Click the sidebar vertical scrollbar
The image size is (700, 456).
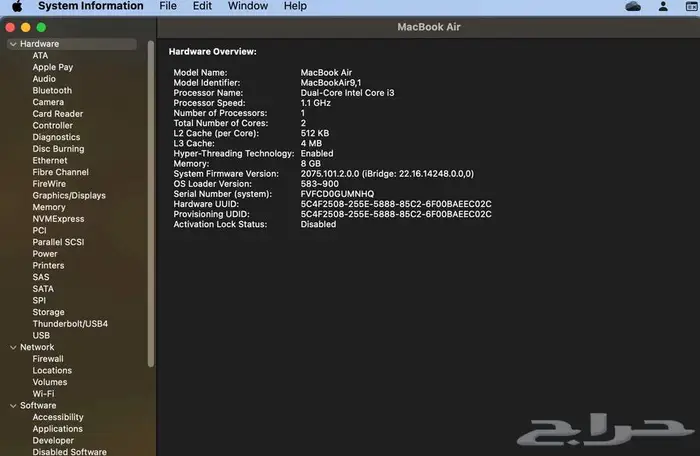pos(151,204)
